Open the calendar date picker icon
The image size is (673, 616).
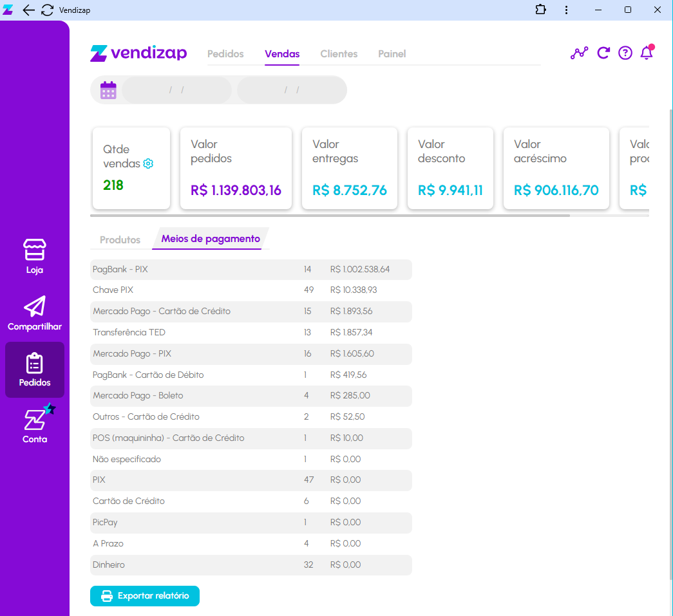tap(108, 90)
